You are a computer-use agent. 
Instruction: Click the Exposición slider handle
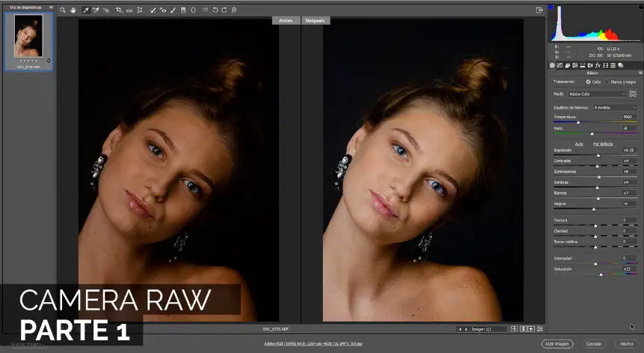[x=598, y=156]
